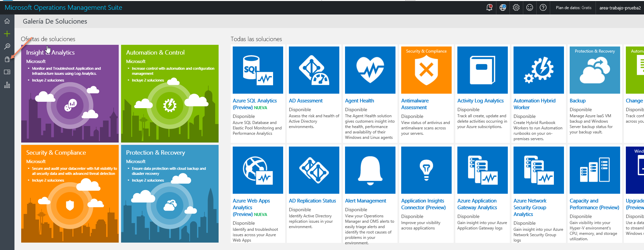Open area-trabajo-prueba2 workspace menu
Screen dimensions: 644x250
coord(620,8)
